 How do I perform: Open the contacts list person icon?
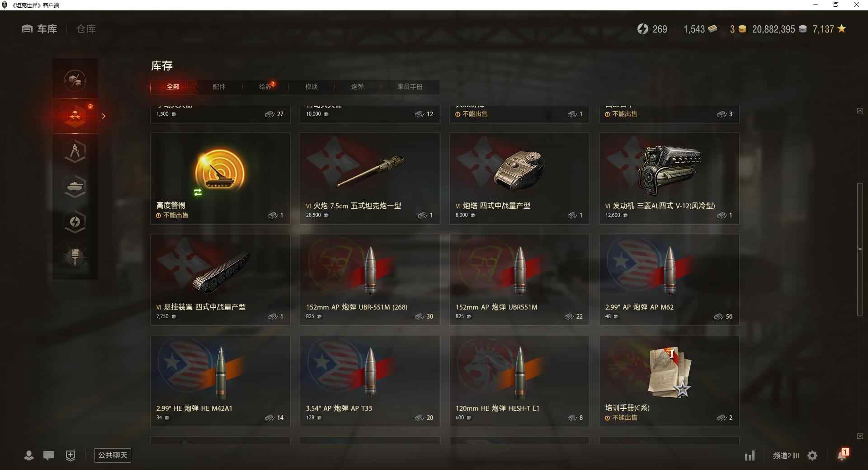[x=29, y=455]
